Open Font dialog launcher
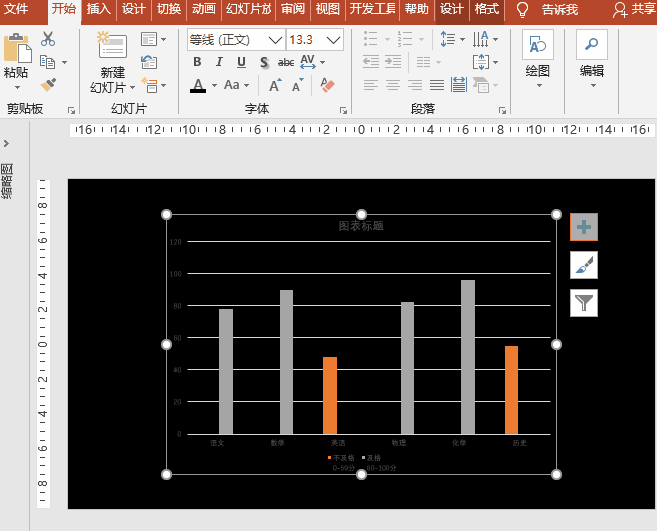Screen dimensions: 657x531 [343, 110]
